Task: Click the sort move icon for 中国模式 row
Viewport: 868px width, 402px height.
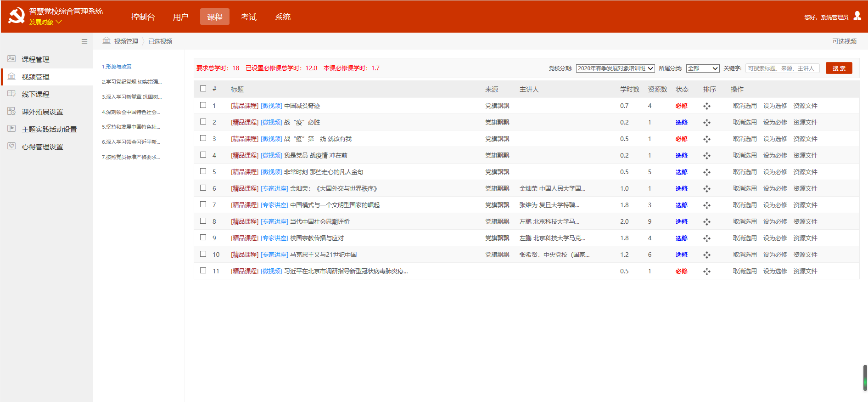Action: pos(707,205)
